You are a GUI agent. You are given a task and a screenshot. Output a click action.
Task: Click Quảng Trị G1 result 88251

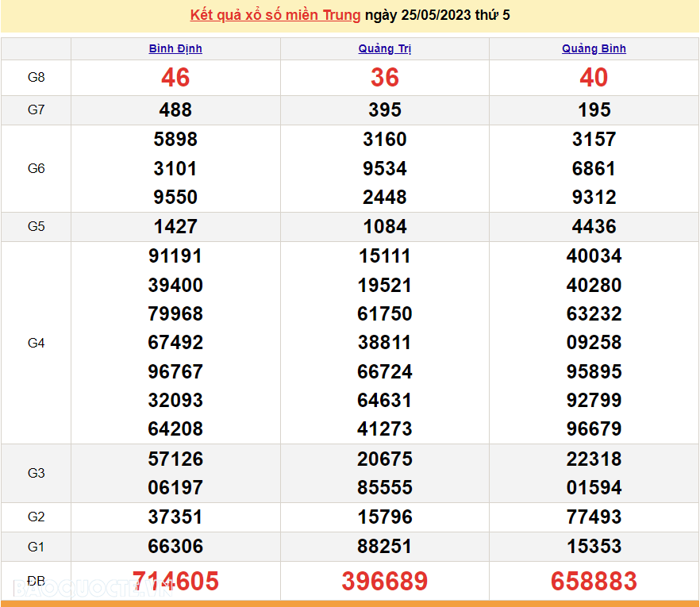(x=384, y=546)
